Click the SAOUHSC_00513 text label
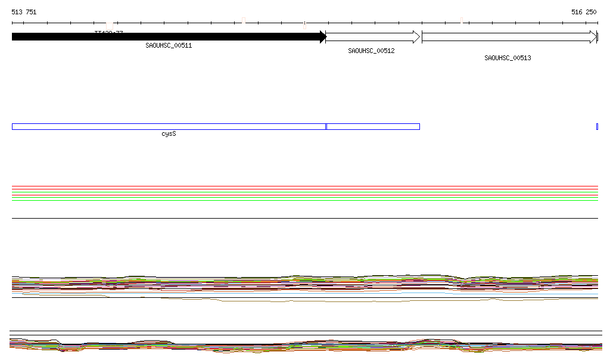 coord(508,58)
